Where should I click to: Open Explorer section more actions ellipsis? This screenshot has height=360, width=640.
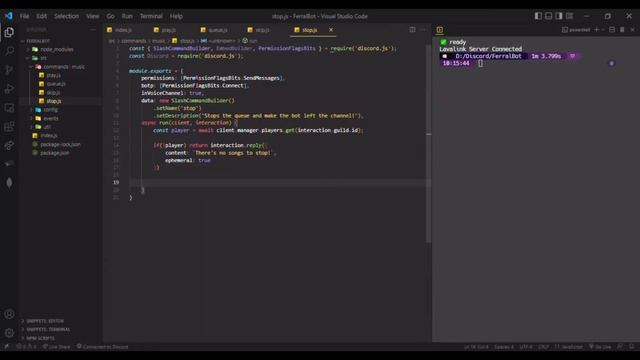(x=93, y=30)
